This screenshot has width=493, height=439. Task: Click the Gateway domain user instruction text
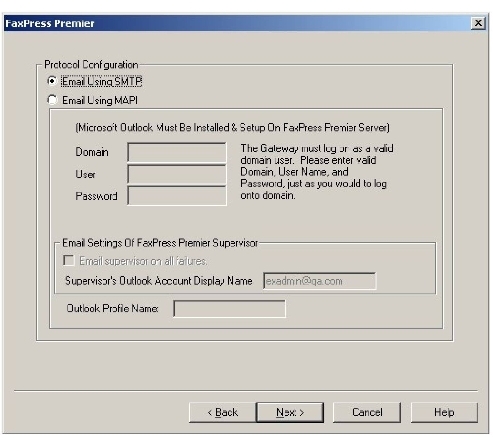point(317,172)
